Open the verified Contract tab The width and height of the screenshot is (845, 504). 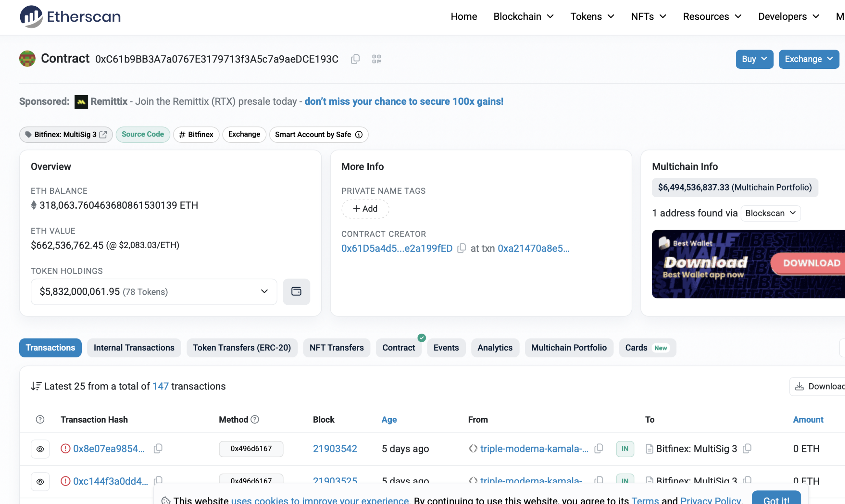398,347
